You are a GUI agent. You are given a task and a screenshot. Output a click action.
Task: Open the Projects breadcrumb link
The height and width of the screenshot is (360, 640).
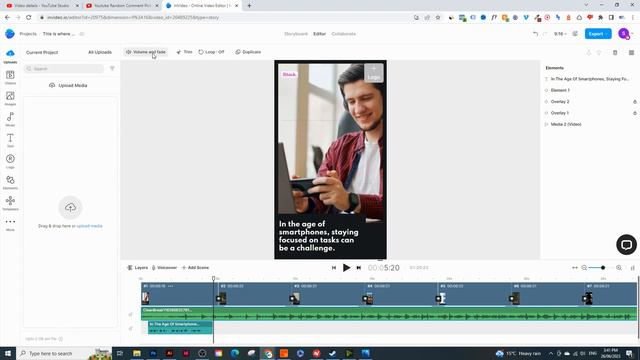tap(28, 34)
